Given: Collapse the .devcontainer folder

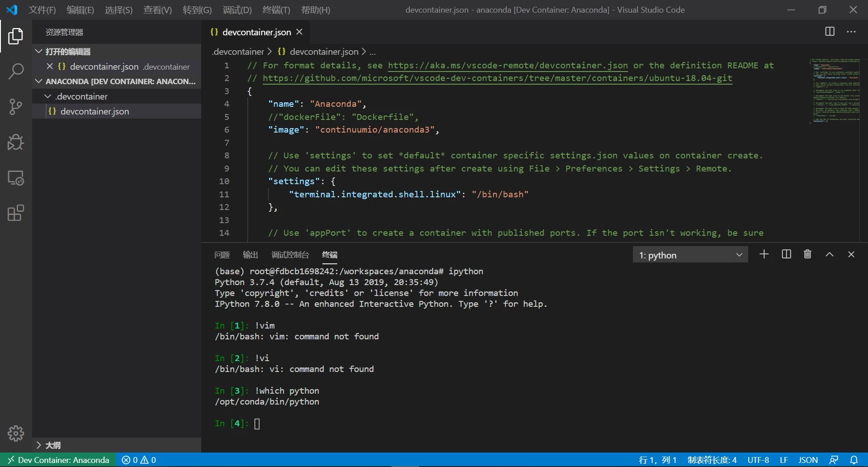Looking at the screenshot, I should click(x=117, y=96).
